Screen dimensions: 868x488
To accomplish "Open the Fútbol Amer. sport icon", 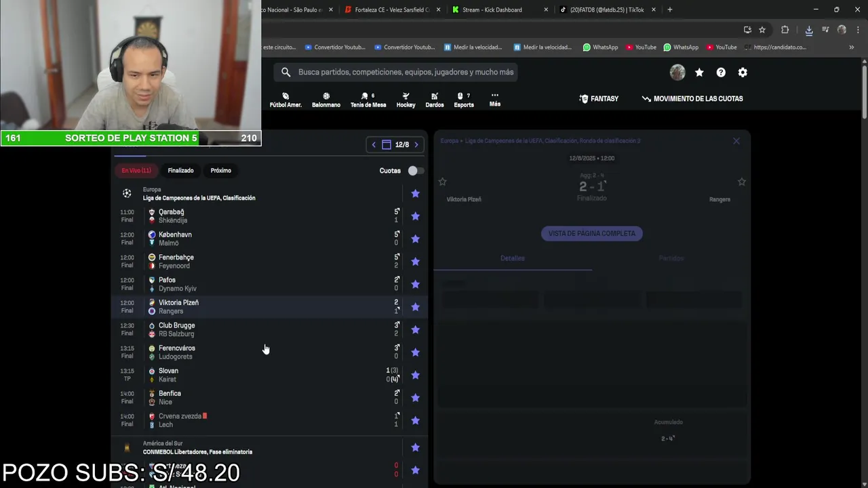I will click(285, 100).
